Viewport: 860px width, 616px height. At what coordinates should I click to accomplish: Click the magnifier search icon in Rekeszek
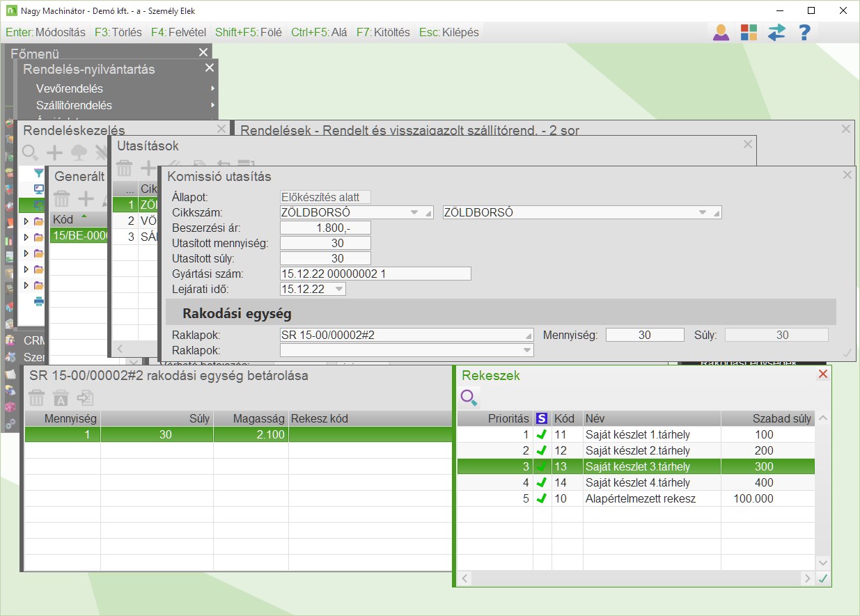pos(469,398)
